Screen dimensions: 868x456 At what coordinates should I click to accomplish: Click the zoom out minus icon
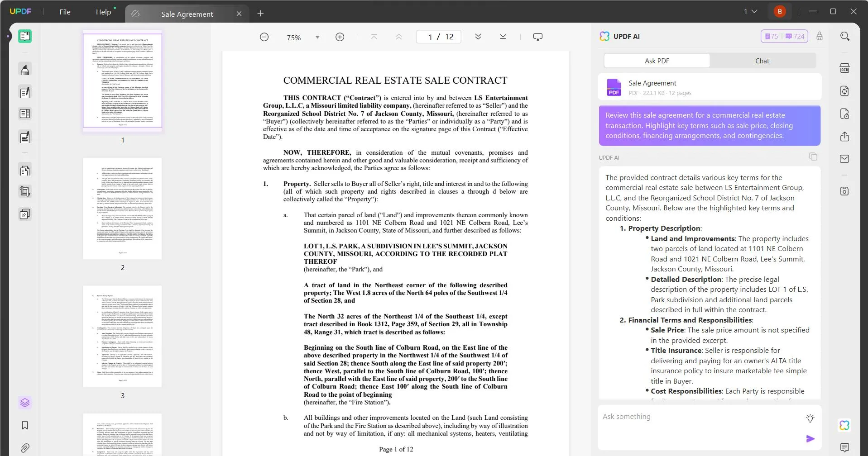(x=264, y=37)
